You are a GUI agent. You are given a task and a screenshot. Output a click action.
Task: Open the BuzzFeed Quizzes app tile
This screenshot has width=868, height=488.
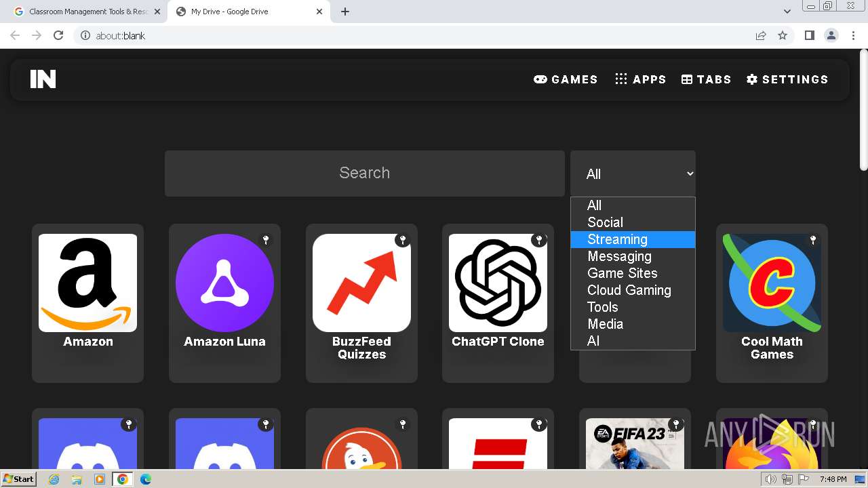tap(361, 303)
